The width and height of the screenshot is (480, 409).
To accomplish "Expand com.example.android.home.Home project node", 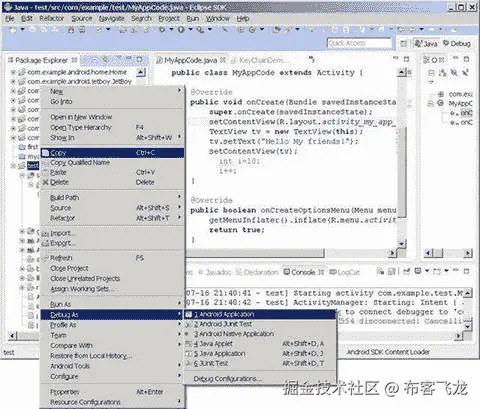I will coord(13,72).
